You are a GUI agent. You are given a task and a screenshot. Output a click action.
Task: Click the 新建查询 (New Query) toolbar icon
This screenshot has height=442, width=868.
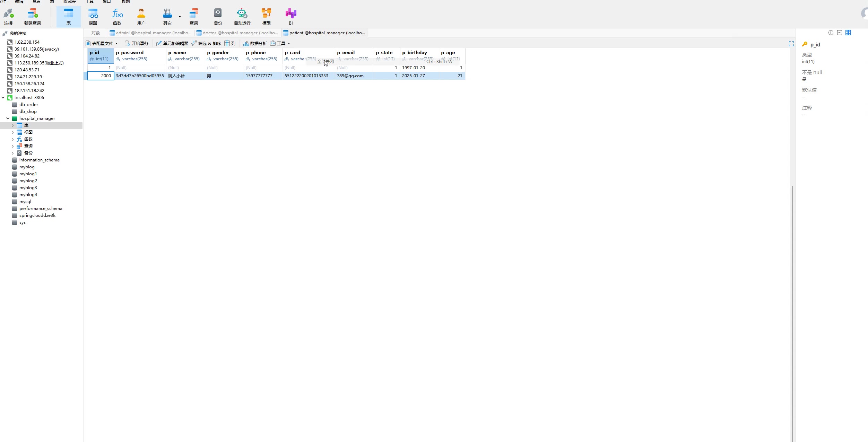[x=32, y=16]
